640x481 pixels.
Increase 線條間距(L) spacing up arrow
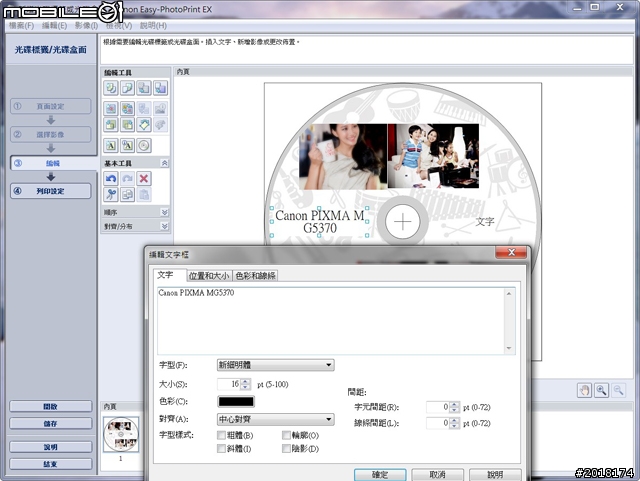(x=455, y=421)
